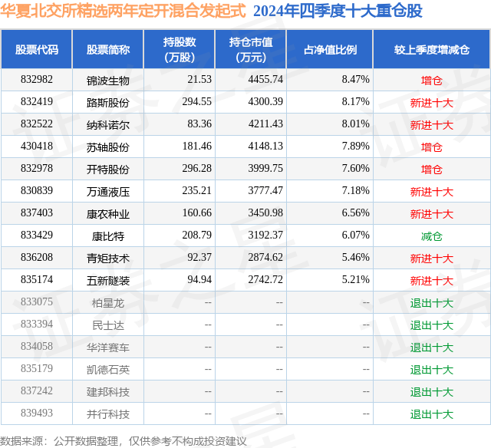Image resolution: width=491 pixels, height=448 pixels.
Task: Click the 7.89% net value ratio
Action: 355,147
